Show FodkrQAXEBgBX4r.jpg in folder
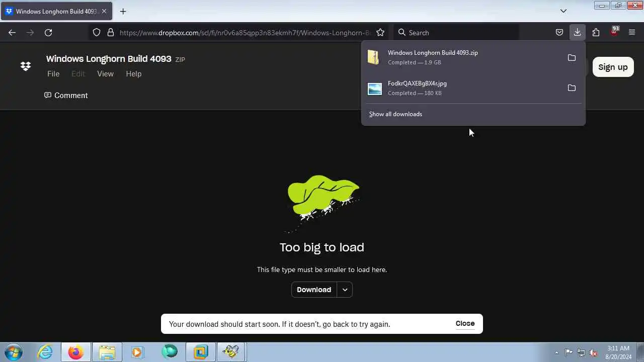The width and height of the screenshot is (644, 362). [x=572, y=88]
